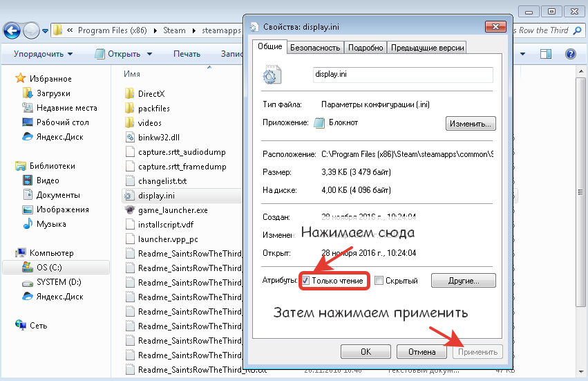Click the Forward navigation arrow in Explorer
This screenshot has height=381, width=588.
tap(31, 31)
